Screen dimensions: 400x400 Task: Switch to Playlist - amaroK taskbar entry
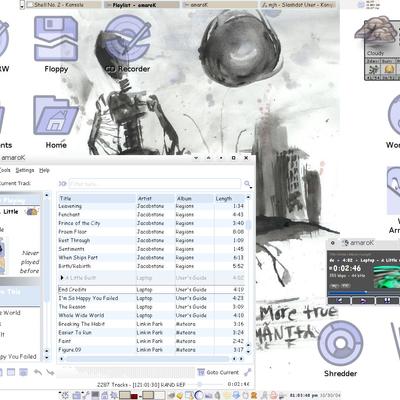click(x=141, y=5)
